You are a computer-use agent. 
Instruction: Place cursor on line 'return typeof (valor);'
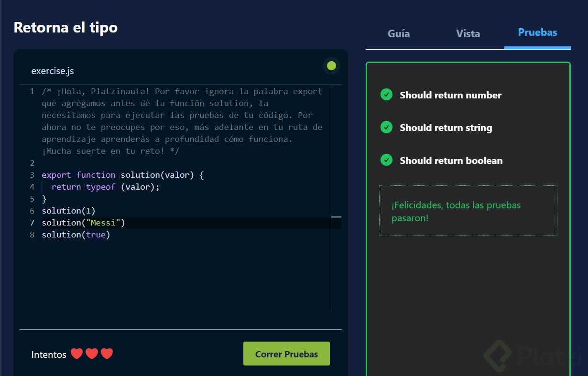105,187
